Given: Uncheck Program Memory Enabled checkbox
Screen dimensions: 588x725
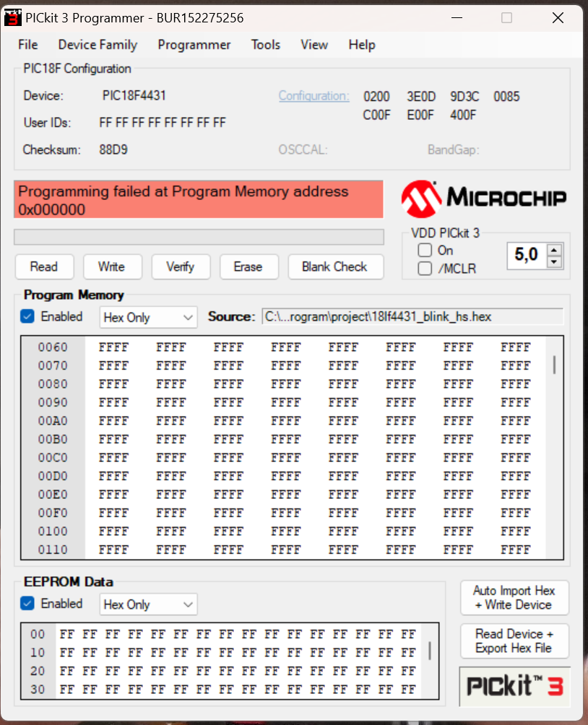Looking at the screenshot, I should tap(27, 316).
